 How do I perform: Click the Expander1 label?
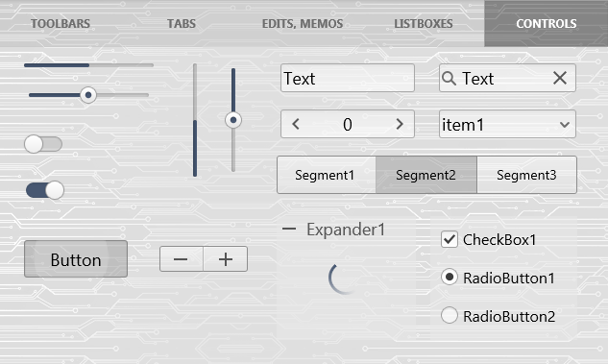346,230
